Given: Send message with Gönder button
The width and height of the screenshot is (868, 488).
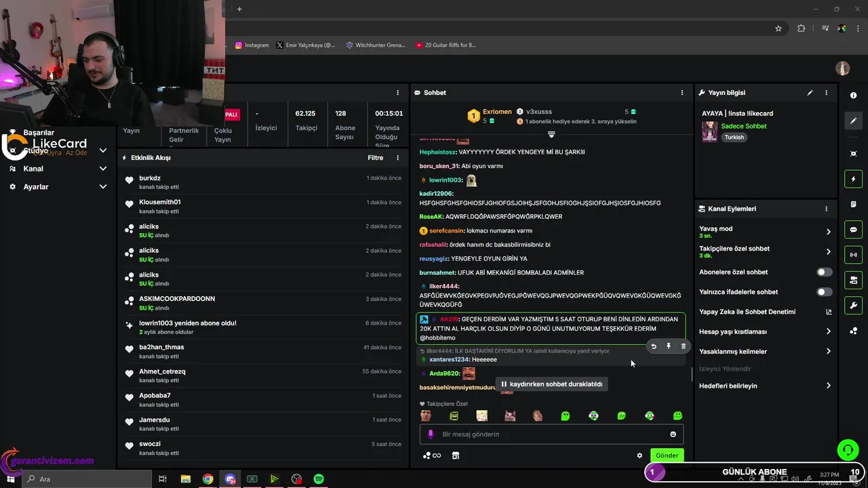Looking at the screenshot, I should (x=667, y=455).
